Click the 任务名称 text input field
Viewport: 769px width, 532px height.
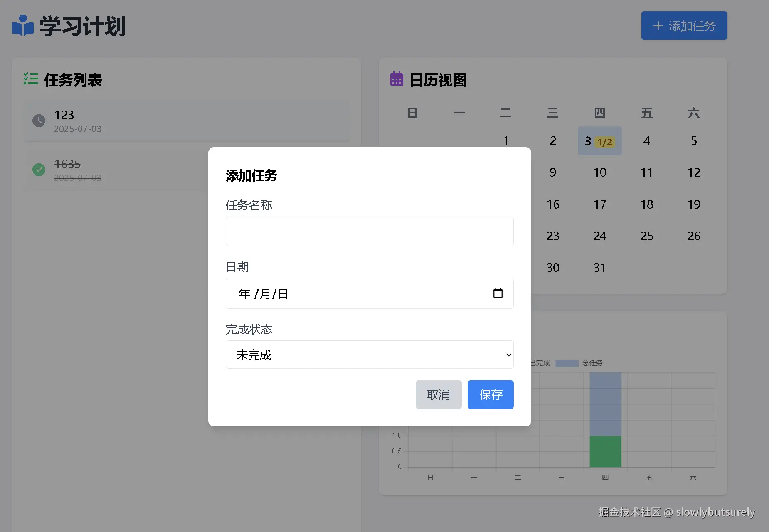tap(370, 231)
